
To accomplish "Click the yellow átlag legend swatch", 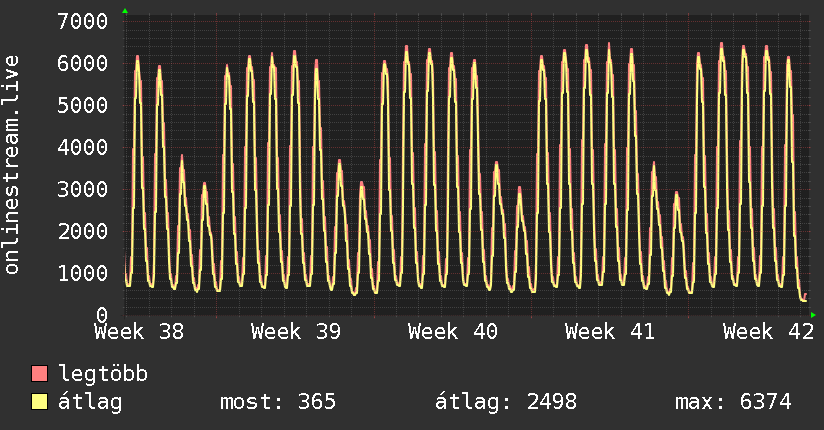I will click(x=39, y=402).
